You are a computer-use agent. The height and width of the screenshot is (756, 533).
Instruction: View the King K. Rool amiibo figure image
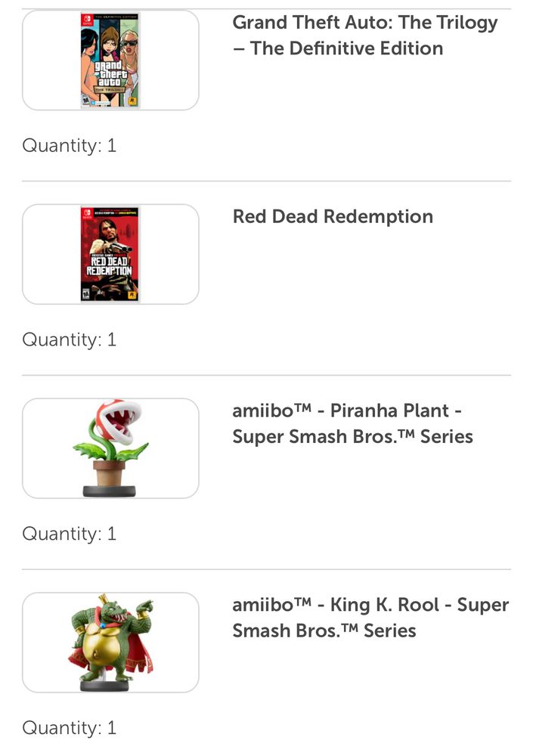coord(110,643)
